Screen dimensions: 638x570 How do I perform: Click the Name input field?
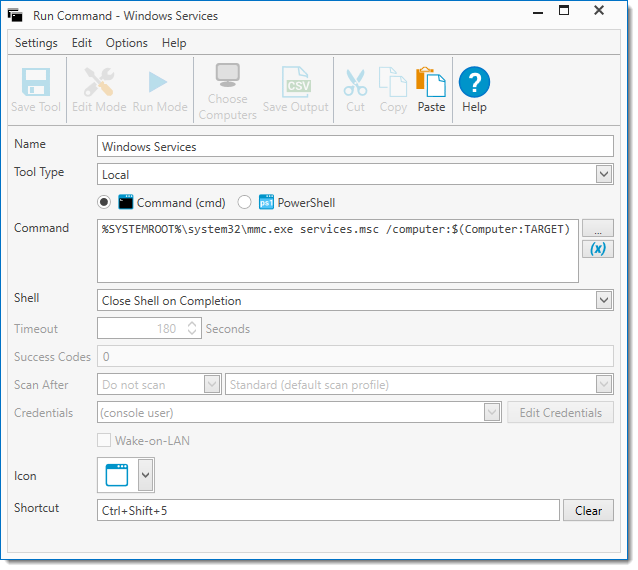[x=355, y=146]
